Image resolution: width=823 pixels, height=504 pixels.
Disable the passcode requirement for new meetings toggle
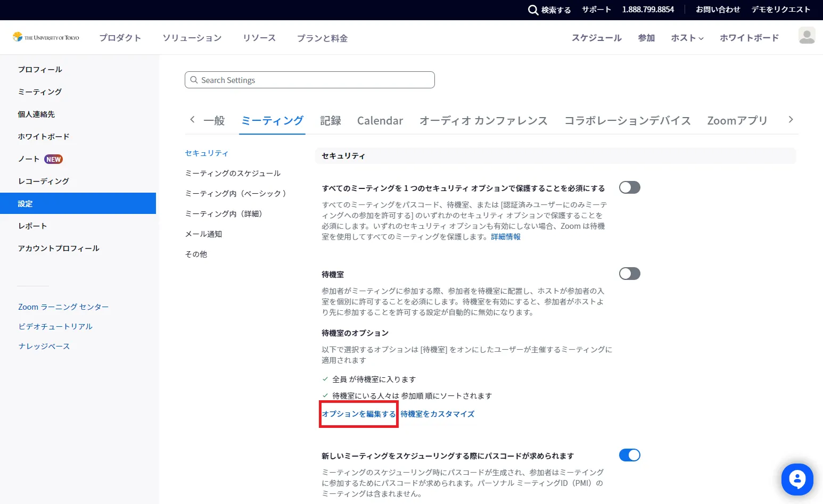click(x=629, y=455)
